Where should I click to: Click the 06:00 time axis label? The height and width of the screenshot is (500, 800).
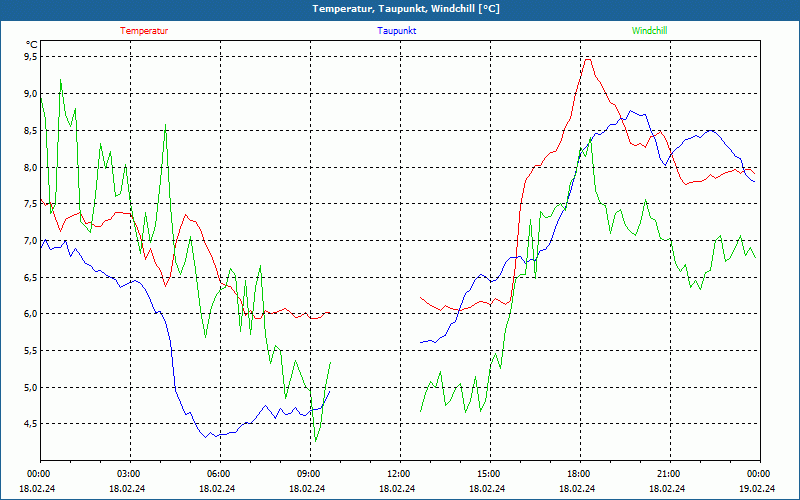(x=218, y=474)
